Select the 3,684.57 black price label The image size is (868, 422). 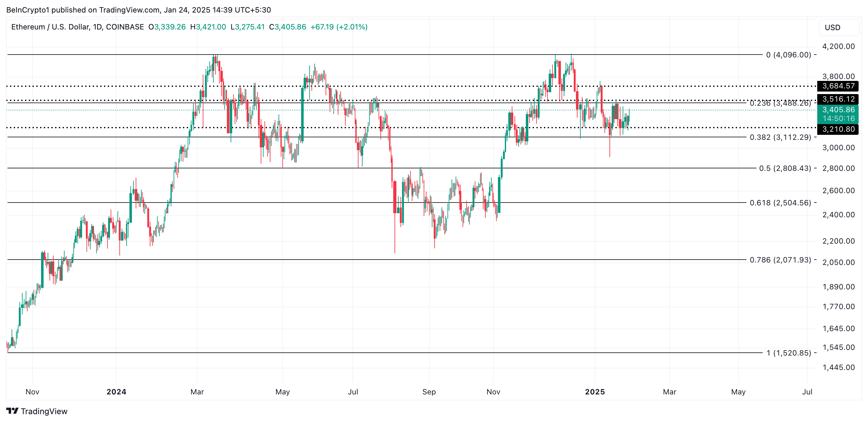838,86
